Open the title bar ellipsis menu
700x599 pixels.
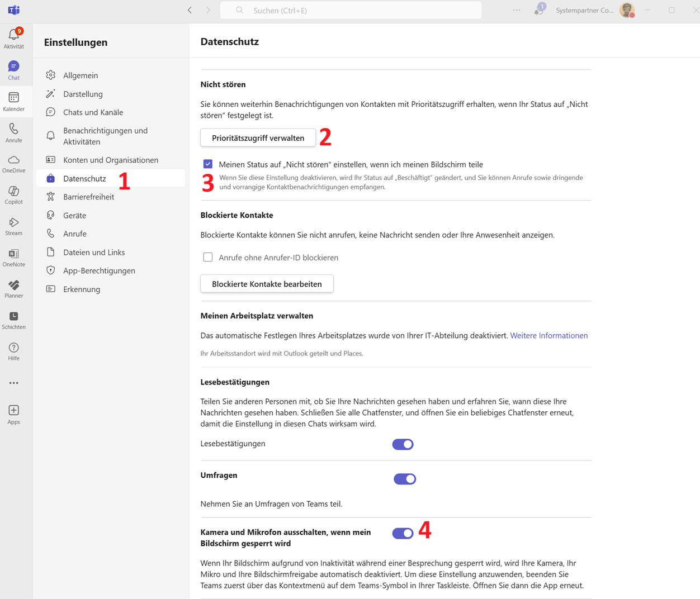(517, 10)
